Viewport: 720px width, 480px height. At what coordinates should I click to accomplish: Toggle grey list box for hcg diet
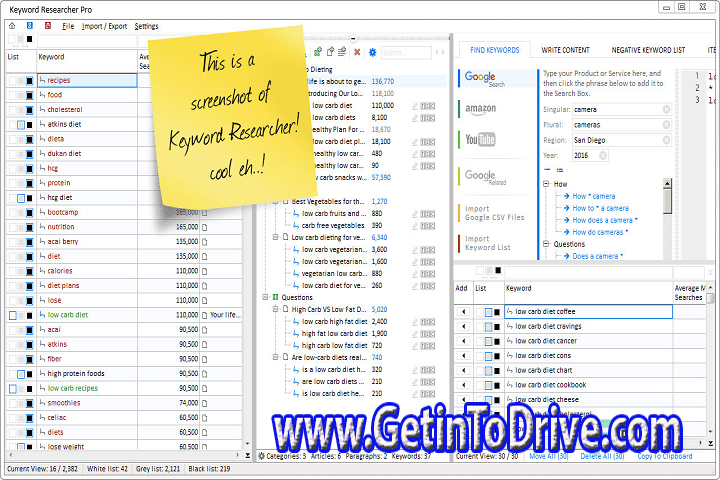tap(21, 198)
